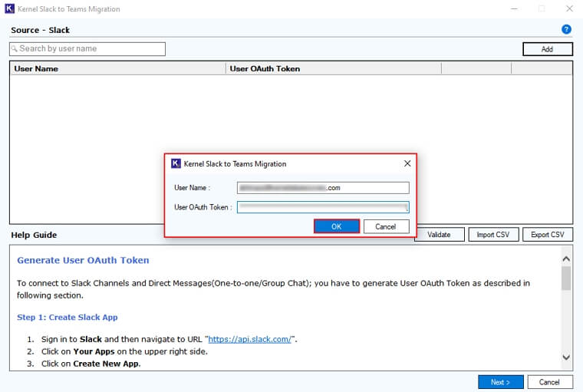Image resolution: width=583 pixels, height=392 pixels.
Task: Select the User OAuth Token field in the dialog
Action: (x=323, y=207)
